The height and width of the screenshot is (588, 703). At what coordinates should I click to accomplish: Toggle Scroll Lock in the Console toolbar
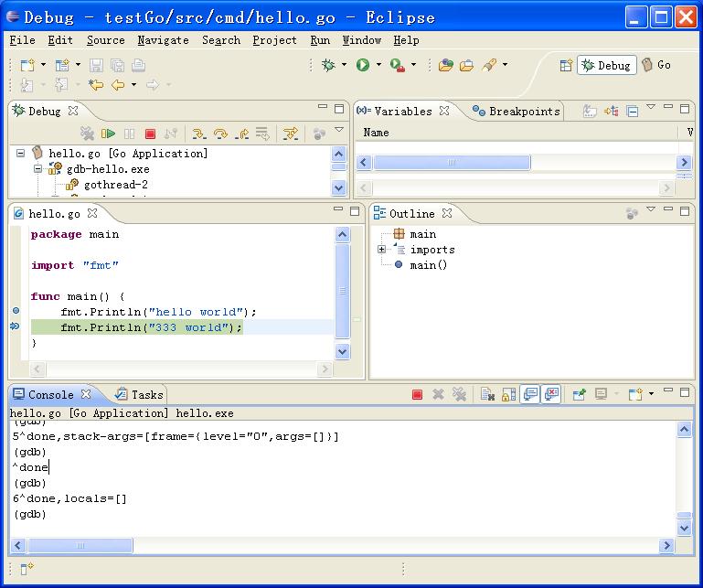pos(508,395)
